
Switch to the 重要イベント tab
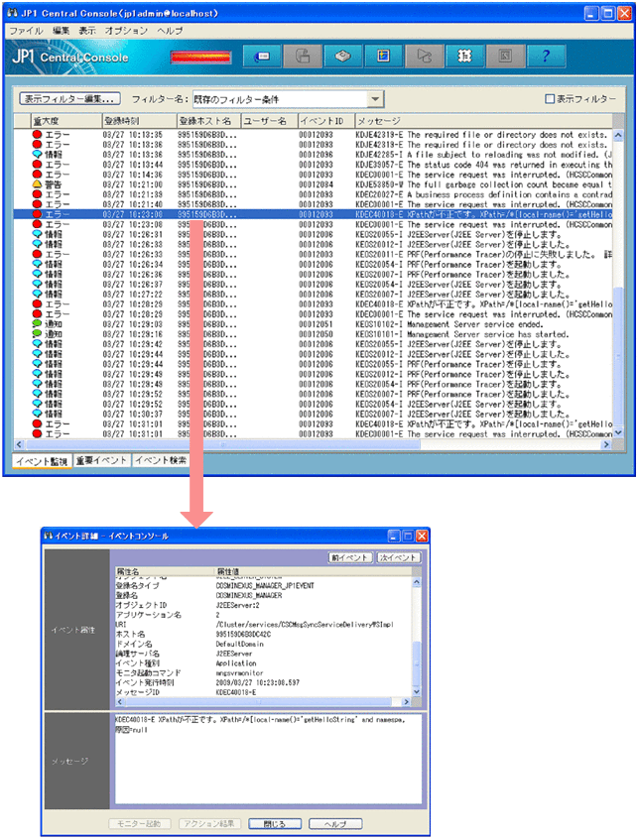[101, 461]
